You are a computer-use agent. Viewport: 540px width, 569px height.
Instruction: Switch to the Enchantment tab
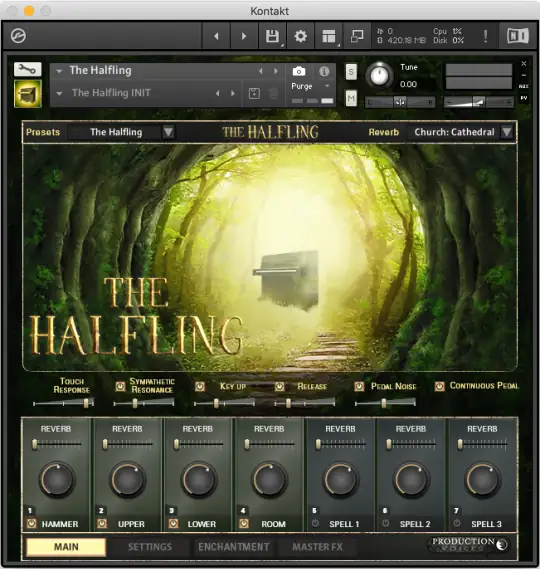coord(234,547)
